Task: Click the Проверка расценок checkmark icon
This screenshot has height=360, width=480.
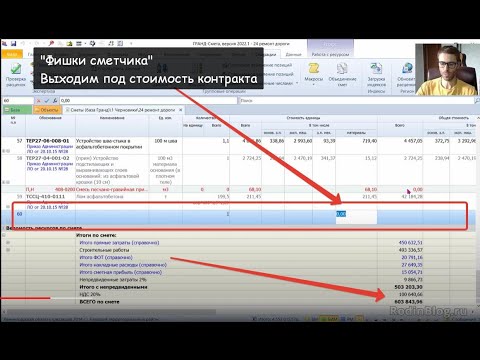Action: coord(15,69)
